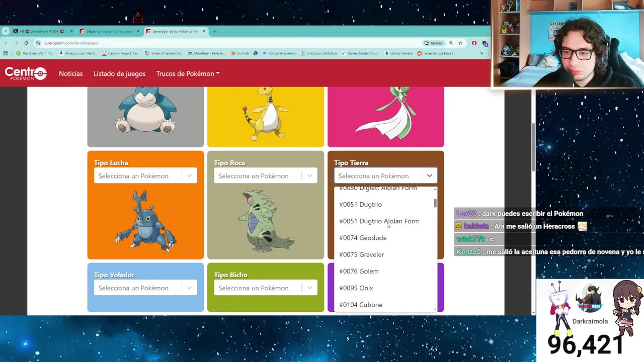Open the ResearchGate bookmark
The height and width of the screenshot is (362, 644).
point(360,53)
